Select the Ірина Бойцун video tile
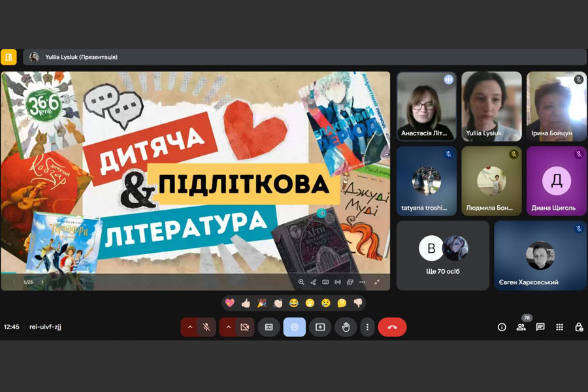This screenshot has width=588, height=392. click(x=557, y=106)
